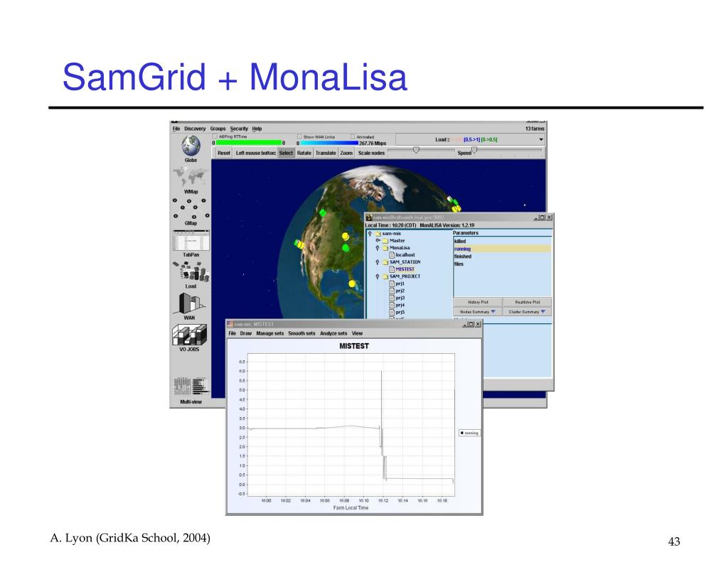728x562 pixels.
Task: Activate the Rotate mouse mode
Action: 304,153
